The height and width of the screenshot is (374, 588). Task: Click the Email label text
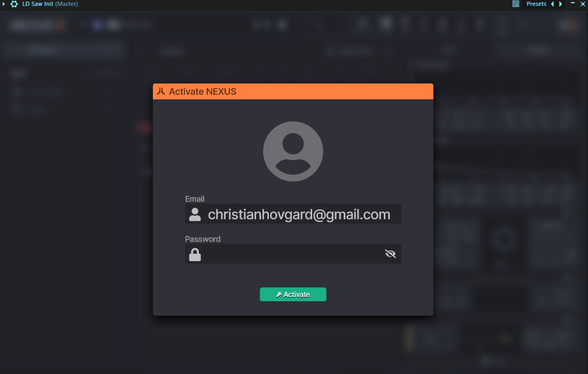194,199
